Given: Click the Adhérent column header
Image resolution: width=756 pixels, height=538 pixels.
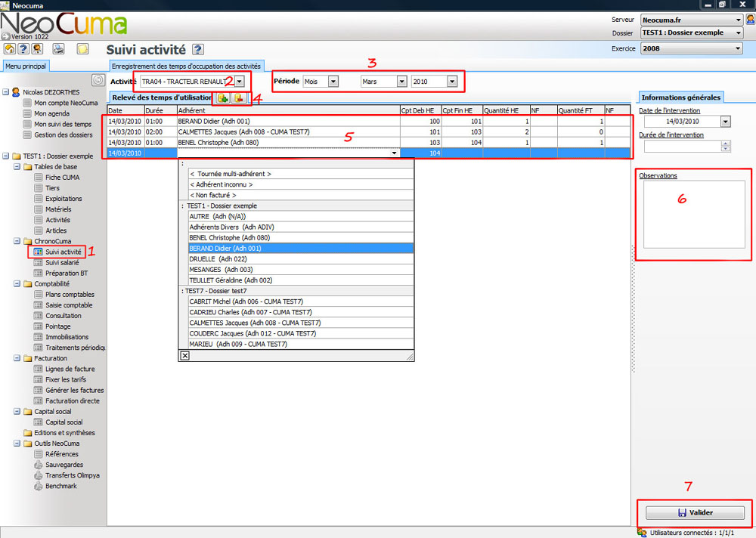Looking at the screenshot, I should click(x=288, y=110).
